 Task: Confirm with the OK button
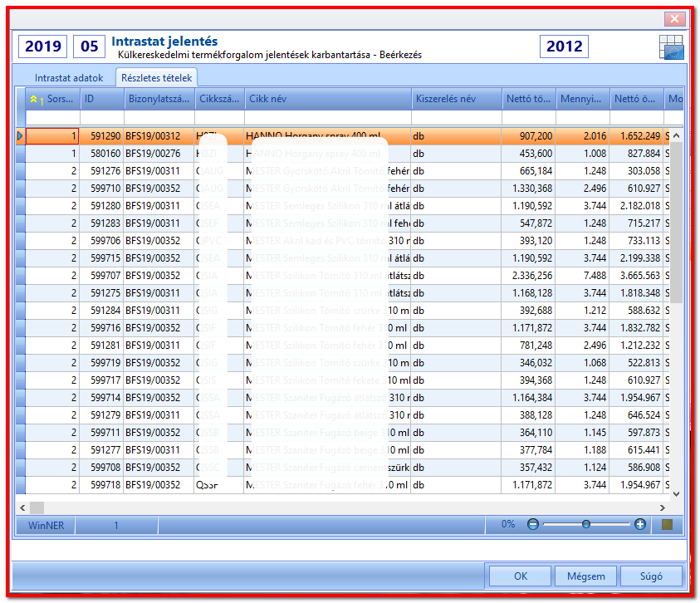[520, 576]
